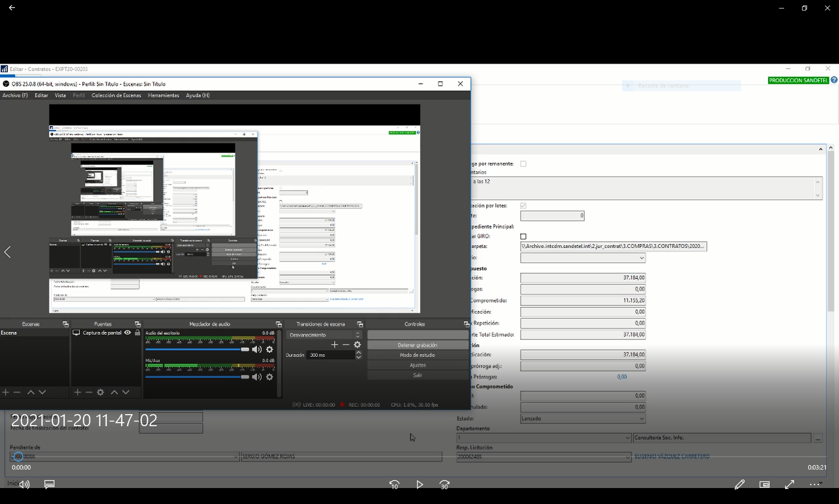Open the player's more options menu
The width and height of the screenshot is (839, 504).
pyautogui.click(x=815, y=485)
